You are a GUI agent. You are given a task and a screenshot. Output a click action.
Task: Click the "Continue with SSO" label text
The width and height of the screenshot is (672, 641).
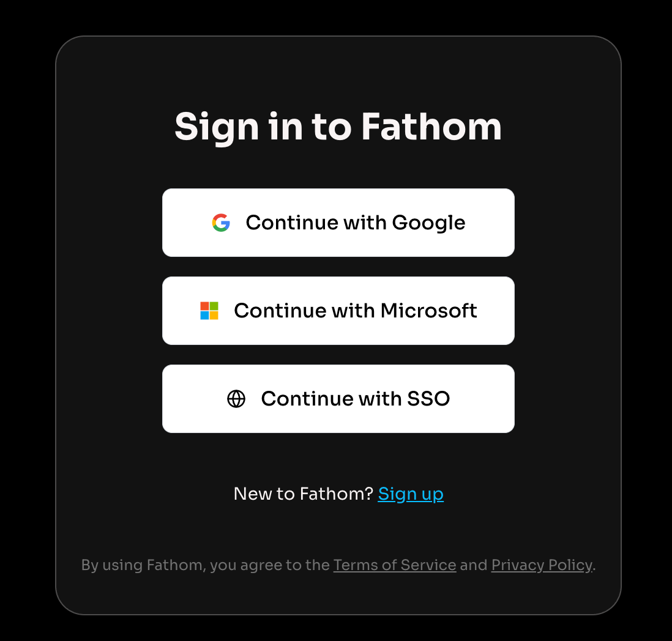pos(356,399)
